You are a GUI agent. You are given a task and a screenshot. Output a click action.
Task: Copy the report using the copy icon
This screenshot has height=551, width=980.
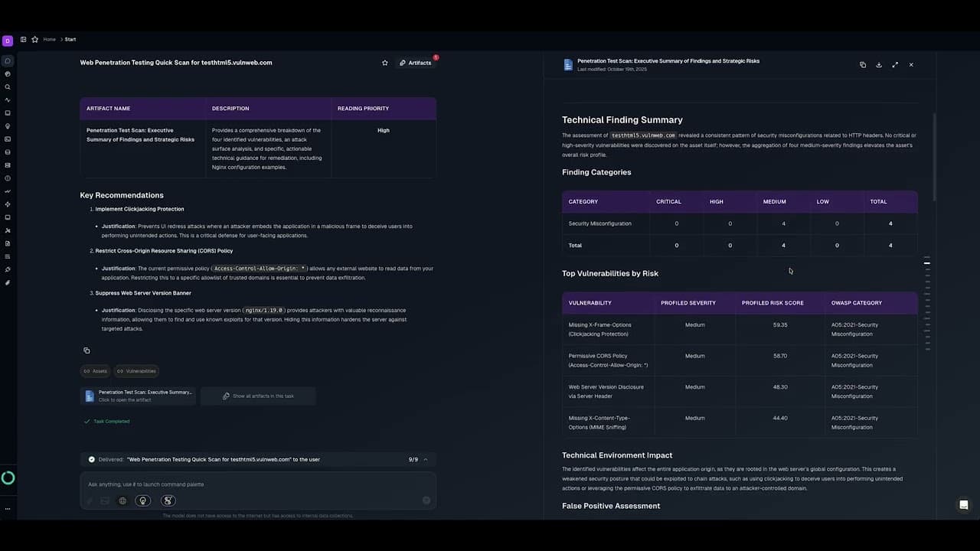[863, 65]
